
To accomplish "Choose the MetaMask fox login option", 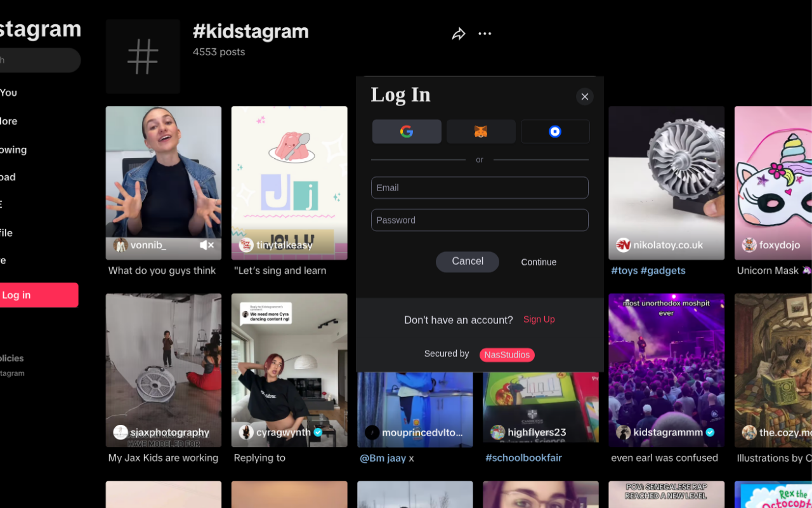I will point(481,131).
